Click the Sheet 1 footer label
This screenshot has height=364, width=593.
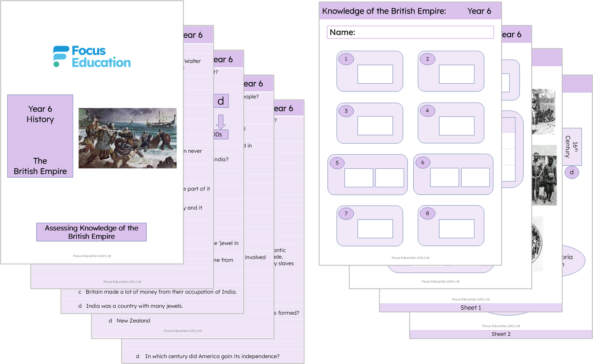(471, 308)
